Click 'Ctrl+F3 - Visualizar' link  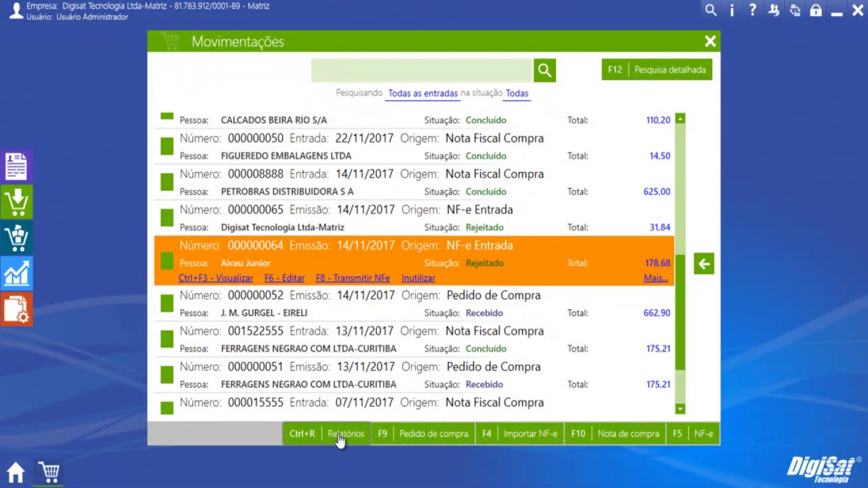216,278
